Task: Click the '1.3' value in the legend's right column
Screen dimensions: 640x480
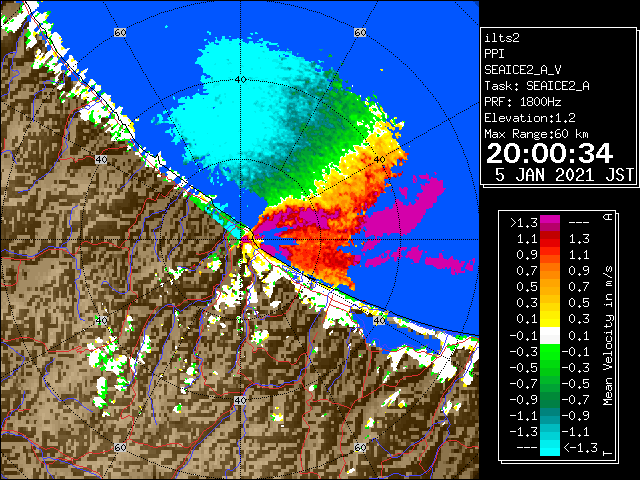Action: pos(579,239)
